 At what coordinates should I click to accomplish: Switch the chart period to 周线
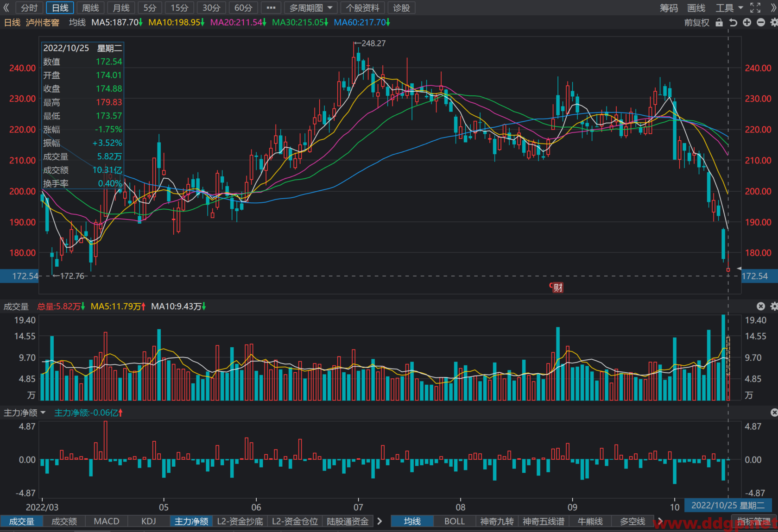click(x=90, y=8)
